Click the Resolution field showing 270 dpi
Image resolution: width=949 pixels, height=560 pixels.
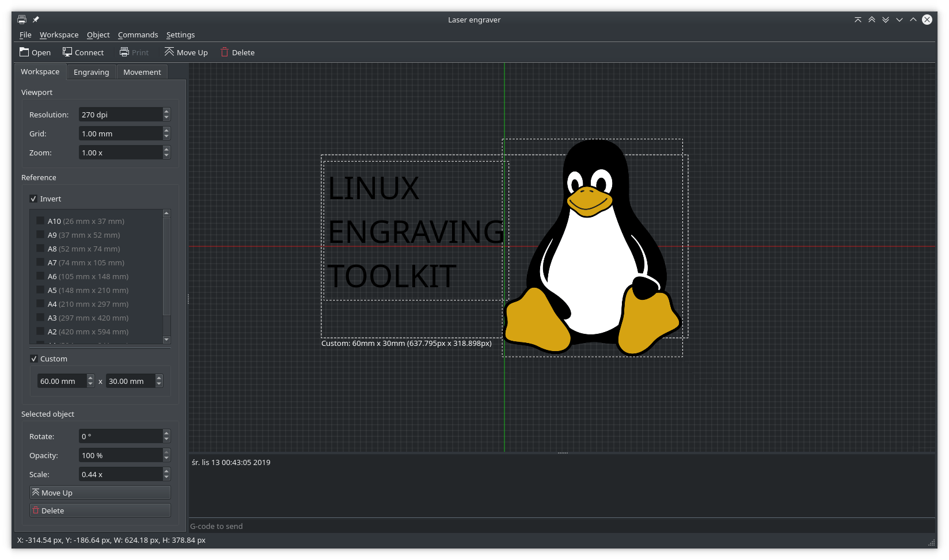coord(121,115)
